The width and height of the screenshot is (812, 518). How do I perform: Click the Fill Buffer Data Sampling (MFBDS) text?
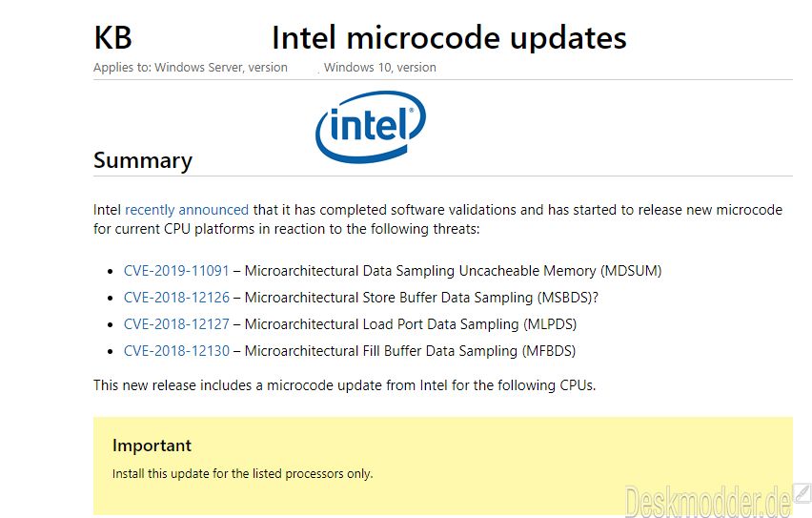410,351
